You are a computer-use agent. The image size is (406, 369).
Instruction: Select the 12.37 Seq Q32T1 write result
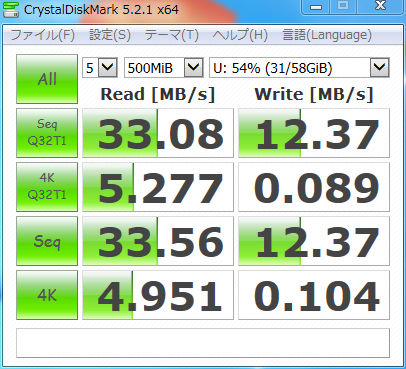click(x=314, y=133)
